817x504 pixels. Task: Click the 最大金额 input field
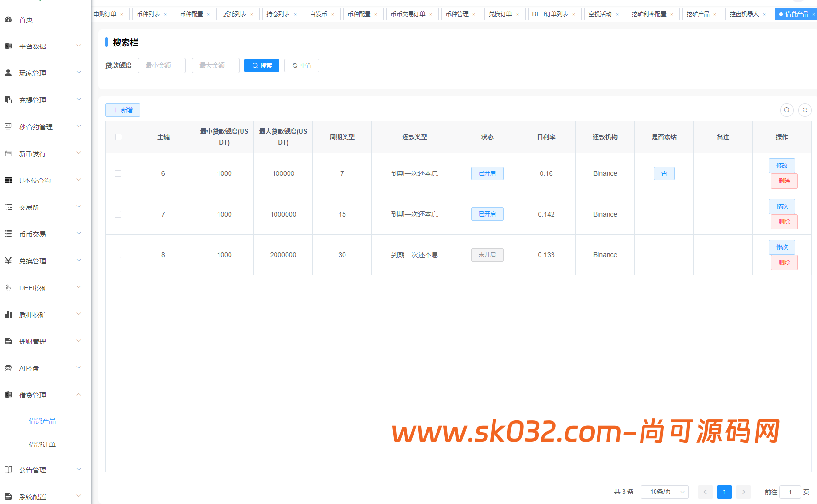(x=216, y=66)
